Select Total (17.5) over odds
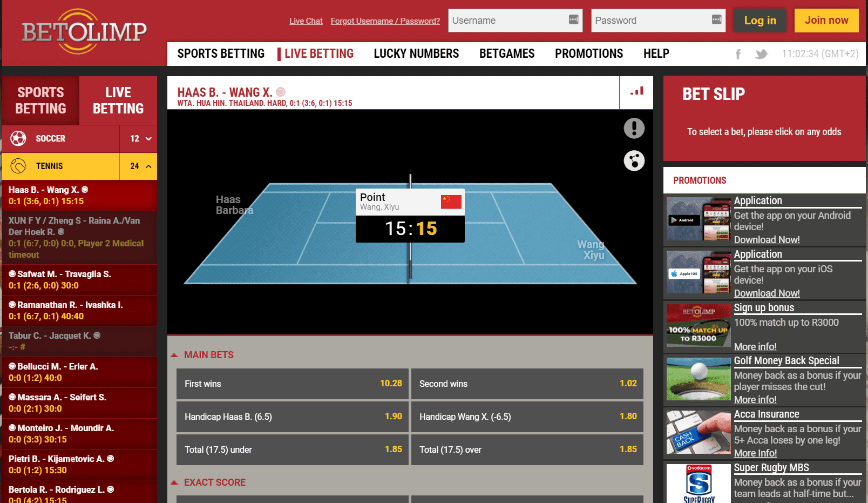Viewport: 868px width, 503px height. pyautogui.click(x=527, y=450)
